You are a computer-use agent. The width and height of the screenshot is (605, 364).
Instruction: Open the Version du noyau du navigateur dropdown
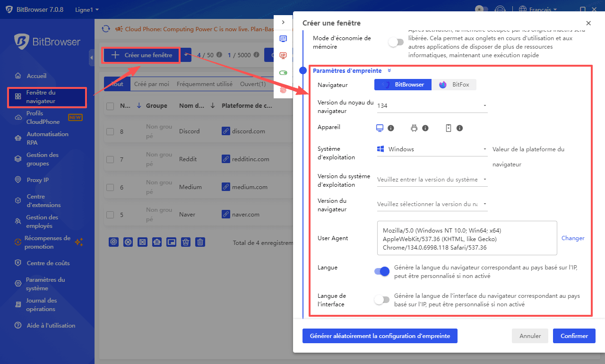[x=432, y=106]
